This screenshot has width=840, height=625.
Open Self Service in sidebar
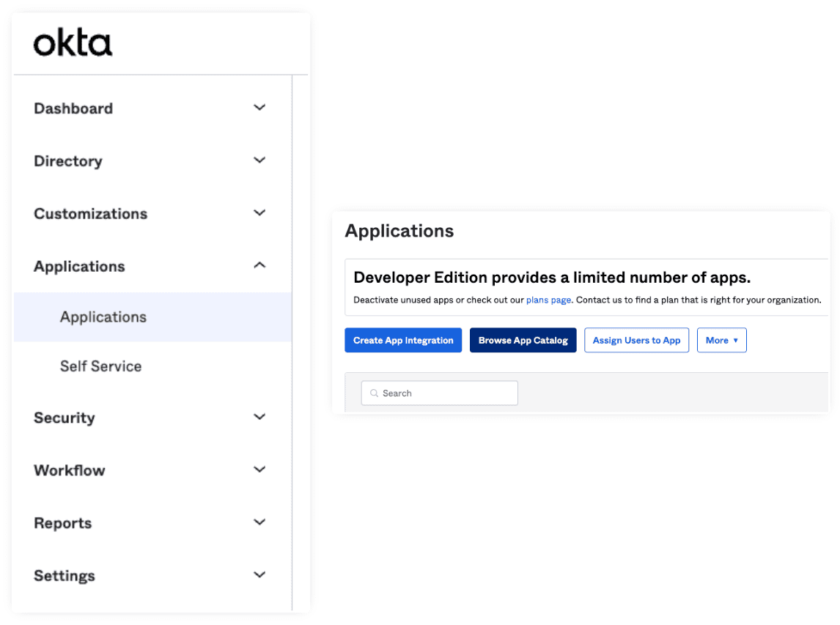click(x=100, y=366)
